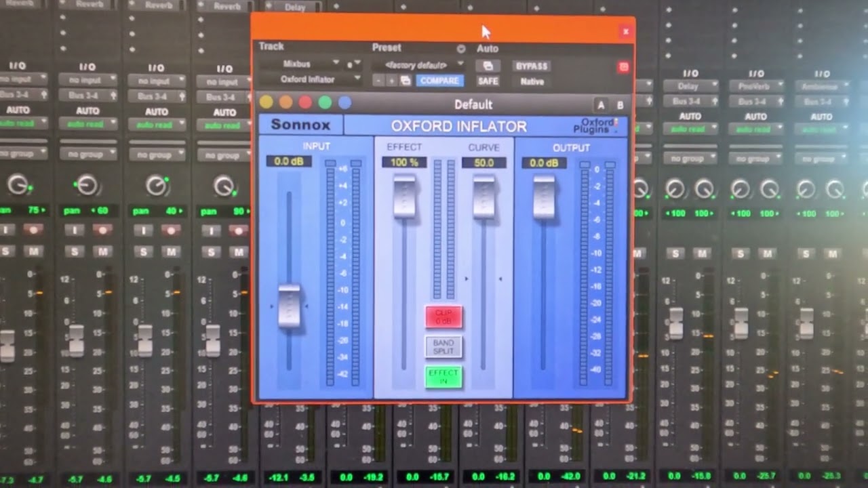Select preset slot B

point(619,105)
